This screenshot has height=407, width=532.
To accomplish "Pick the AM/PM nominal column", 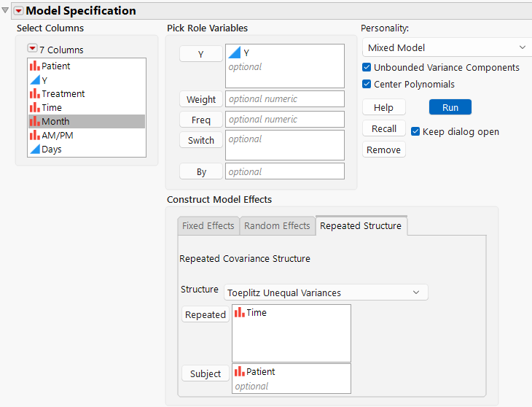I will 57,135.
